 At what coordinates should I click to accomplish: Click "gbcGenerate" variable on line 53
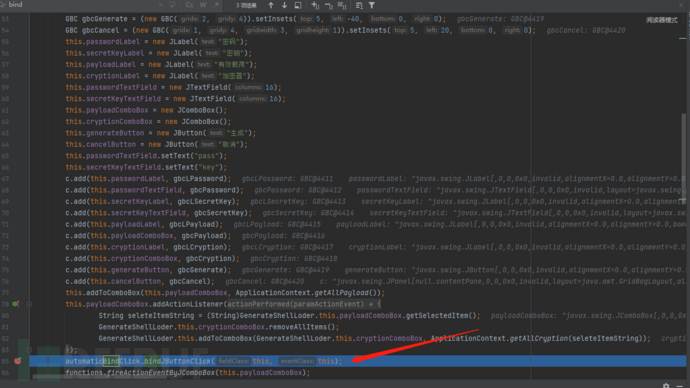(105, 19)
